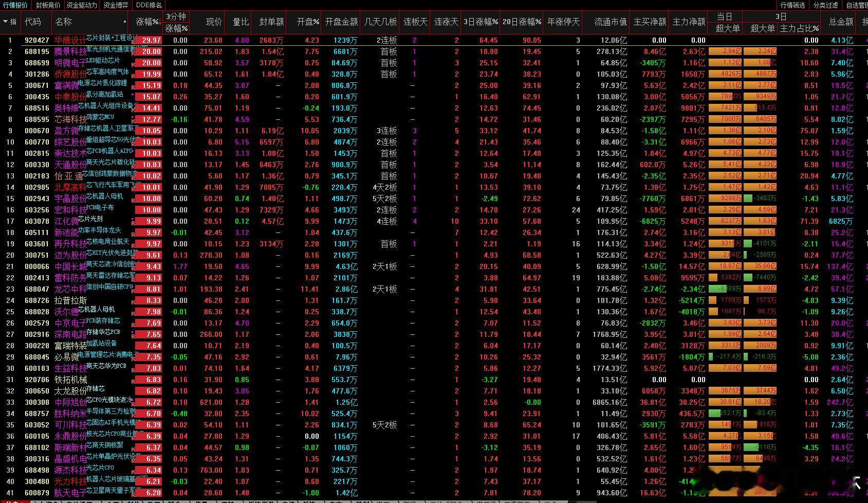Click stock name 中际旭创

(x=70, y=402)
